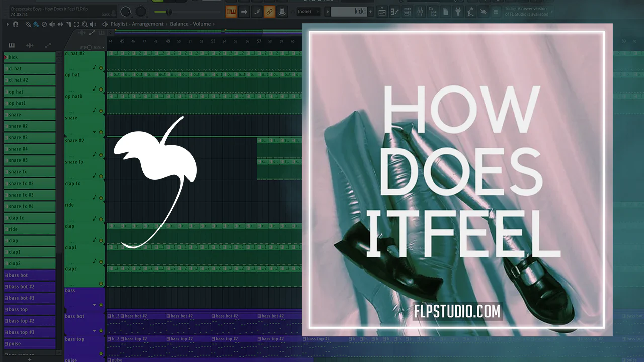Click the HOW DOES IT FEEL cover thumbnail
The width and height of the screenshot is (644, 362).
(x=457, y=179)
